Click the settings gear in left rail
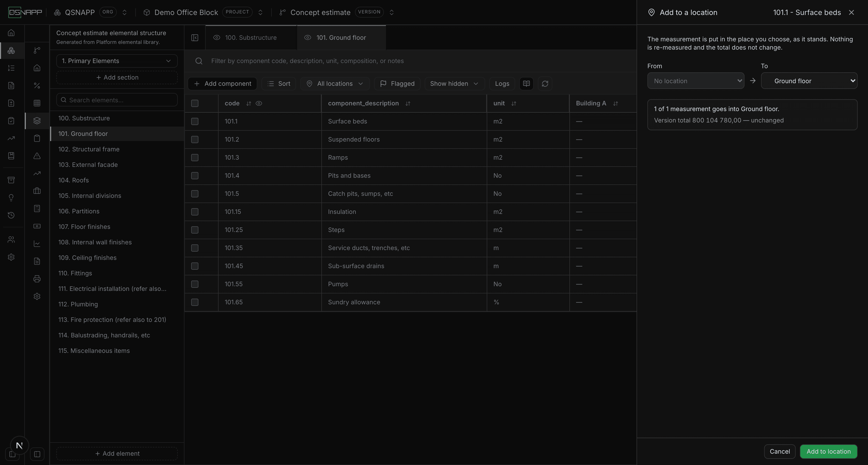The width and height of the screenshot is (868, 465). click(x=11, y=257)
